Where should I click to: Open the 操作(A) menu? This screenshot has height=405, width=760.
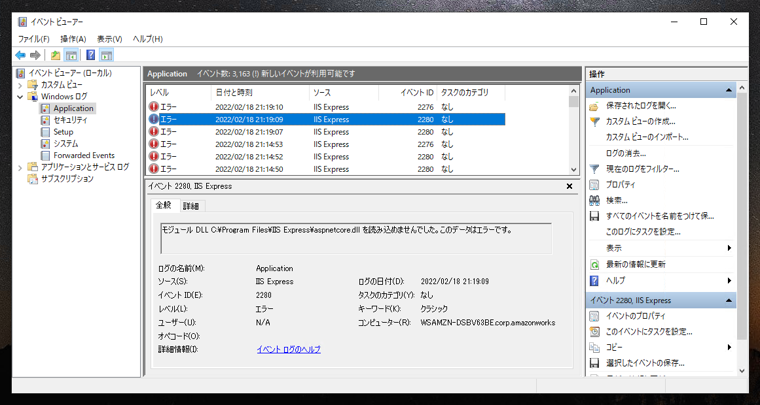click(73, 39)
